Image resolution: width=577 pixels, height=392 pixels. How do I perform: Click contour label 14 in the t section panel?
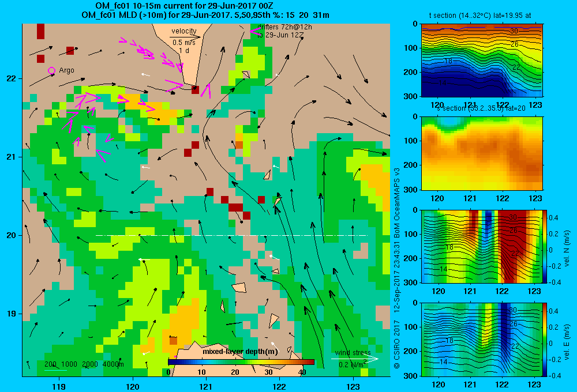[x=443, y=83]
